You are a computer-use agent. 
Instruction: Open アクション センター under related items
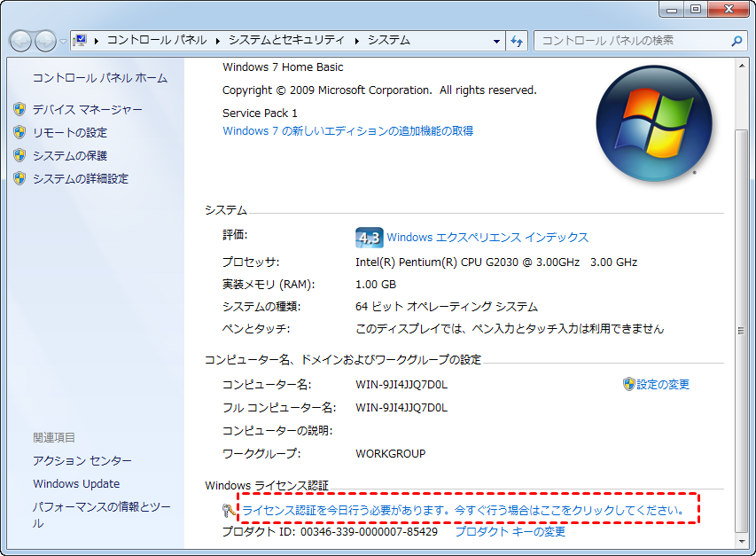82,461
